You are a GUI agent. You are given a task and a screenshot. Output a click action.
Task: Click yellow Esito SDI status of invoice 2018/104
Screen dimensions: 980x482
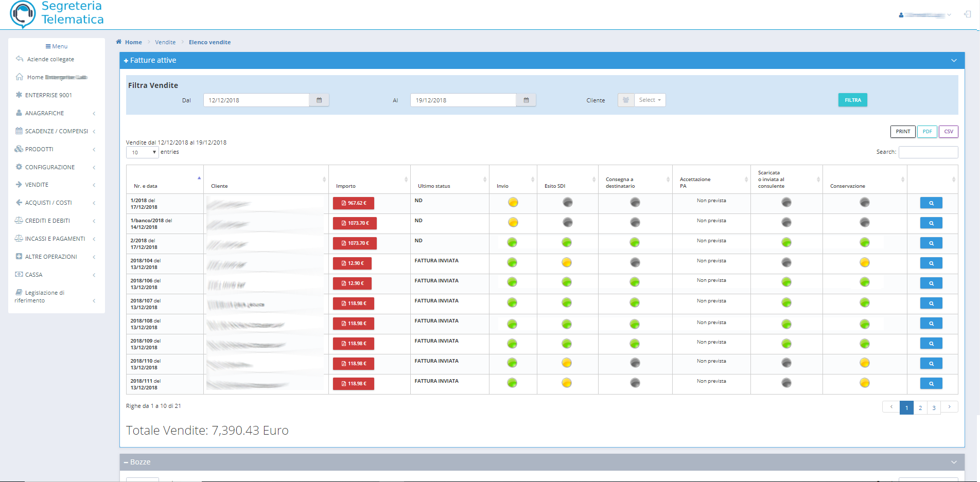point(567,262)
